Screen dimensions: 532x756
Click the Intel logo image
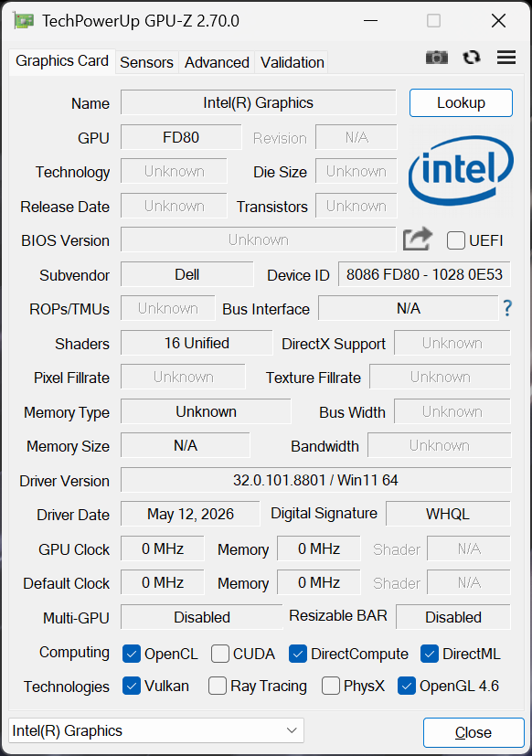pyautogui.click(x=461, y=170)
